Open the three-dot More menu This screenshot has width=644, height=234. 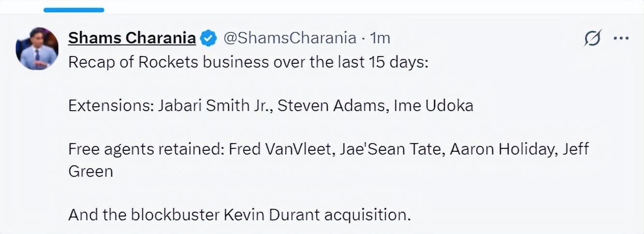621,38
